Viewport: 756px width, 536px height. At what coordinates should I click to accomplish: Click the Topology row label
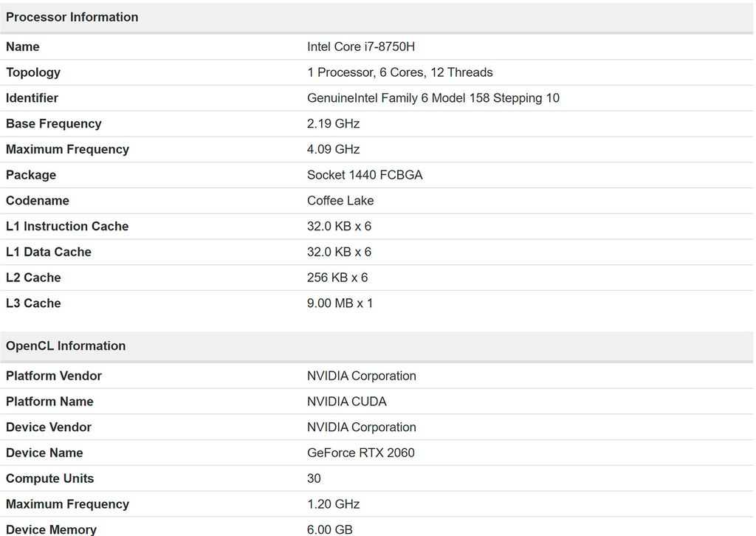32,72
